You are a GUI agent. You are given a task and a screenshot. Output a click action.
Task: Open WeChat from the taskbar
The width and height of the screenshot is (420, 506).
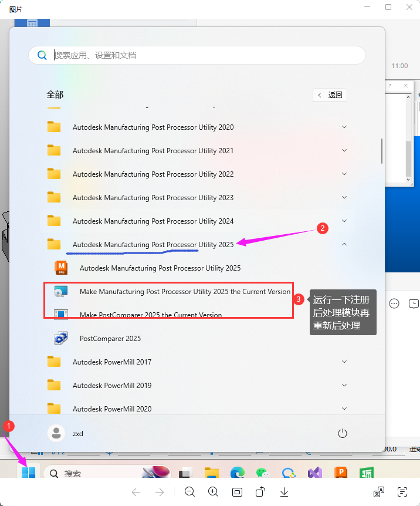[x=263, y=473]
